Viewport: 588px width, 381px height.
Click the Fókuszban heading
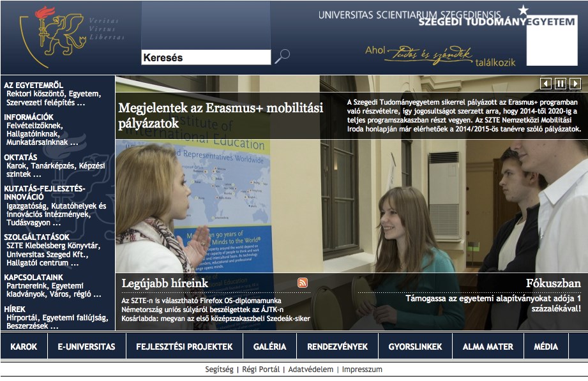pyautogui.click(x=553, y=283)
